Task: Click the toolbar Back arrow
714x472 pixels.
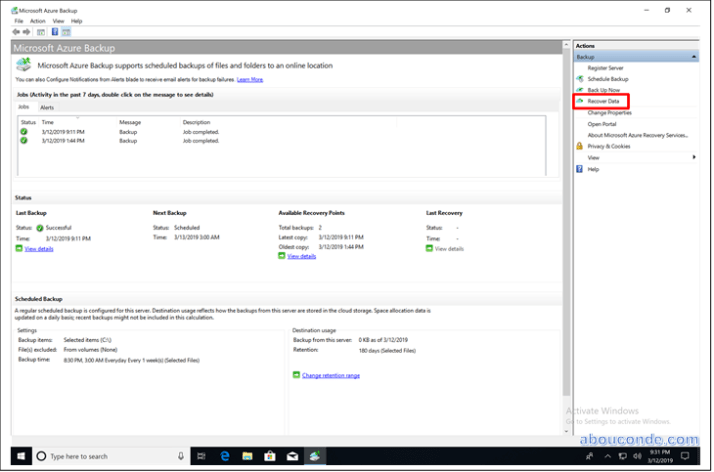Action: point(17,31)
